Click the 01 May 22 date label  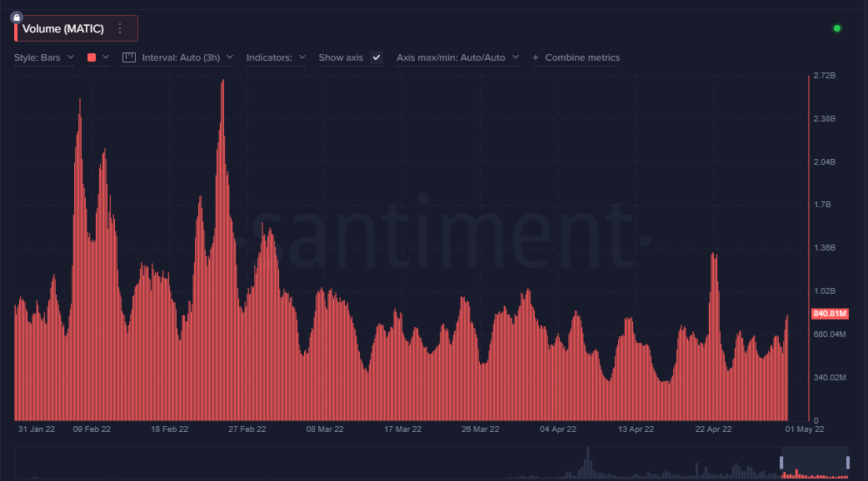pyautogui.click(x=805, y=429)
